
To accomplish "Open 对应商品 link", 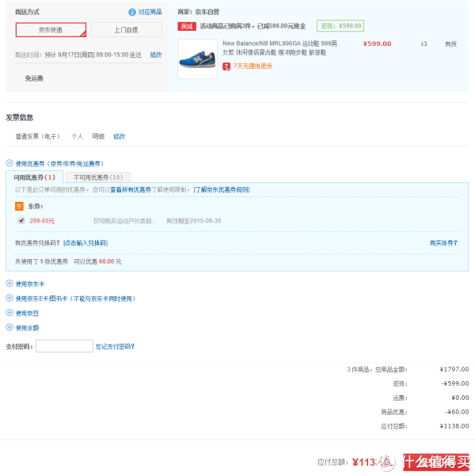I will click(x=150, y=12).
